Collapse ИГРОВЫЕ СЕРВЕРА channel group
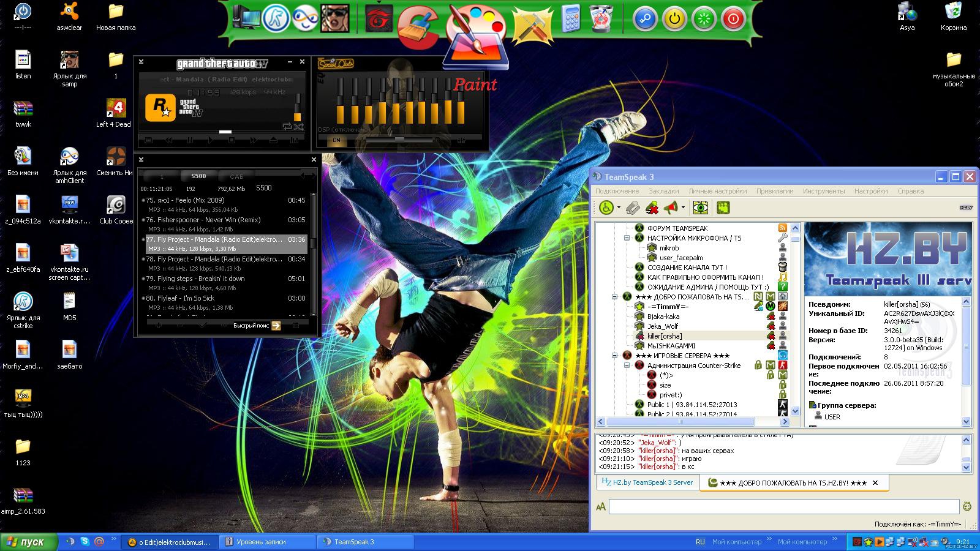980x551 pixels. point(614,356)
